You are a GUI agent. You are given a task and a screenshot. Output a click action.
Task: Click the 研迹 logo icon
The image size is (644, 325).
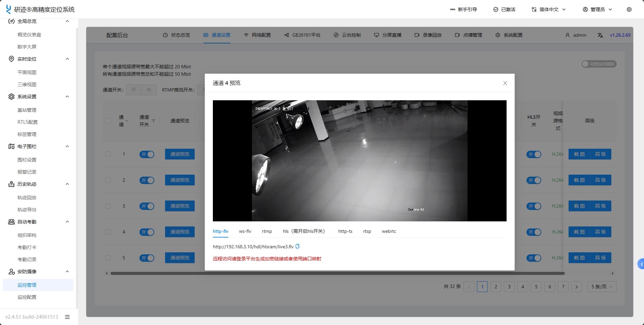(8, 9)
